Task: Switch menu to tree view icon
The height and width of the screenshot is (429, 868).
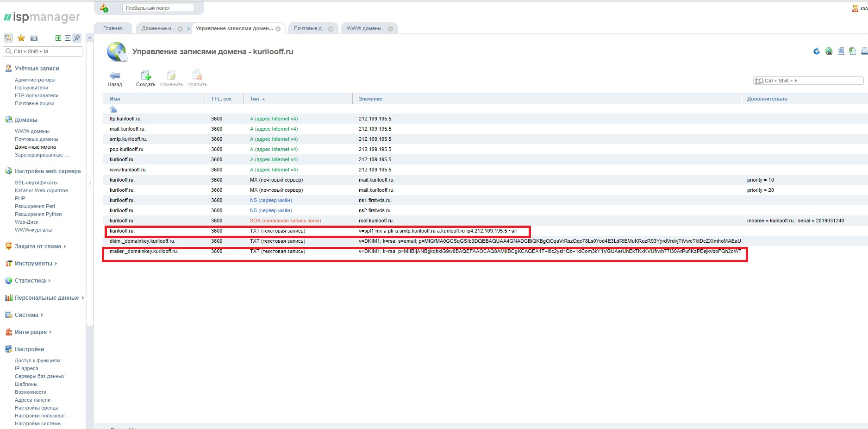Action: [x=8, y=38]
